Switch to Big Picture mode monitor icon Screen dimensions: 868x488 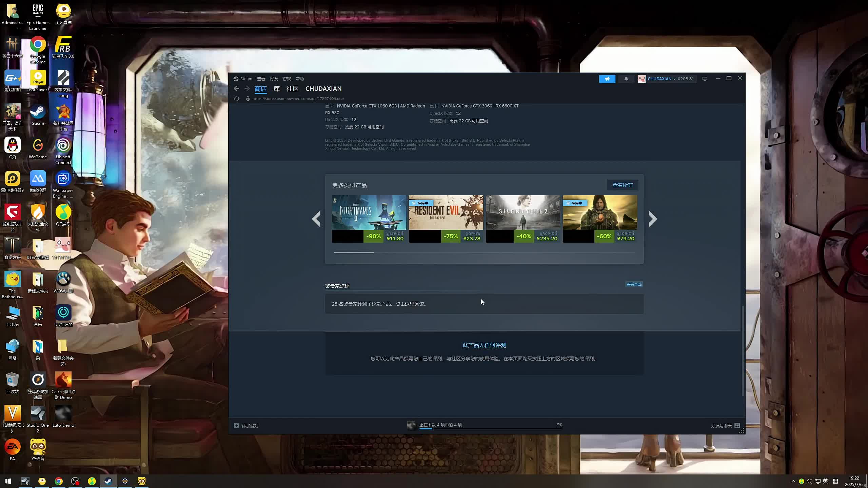[705, 79]
